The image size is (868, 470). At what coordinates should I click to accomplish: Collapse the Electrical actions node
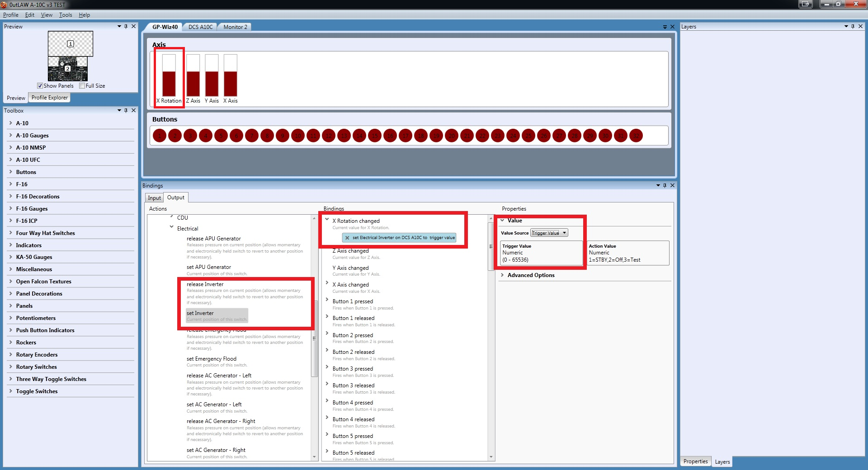172,227
